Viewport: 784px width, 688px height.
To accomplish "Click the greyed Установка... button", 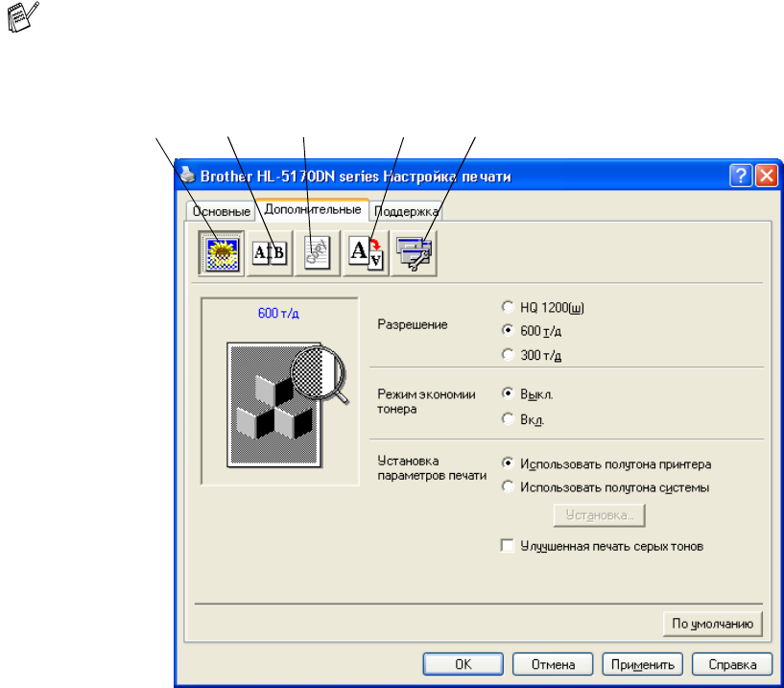I will pos(600,515).
